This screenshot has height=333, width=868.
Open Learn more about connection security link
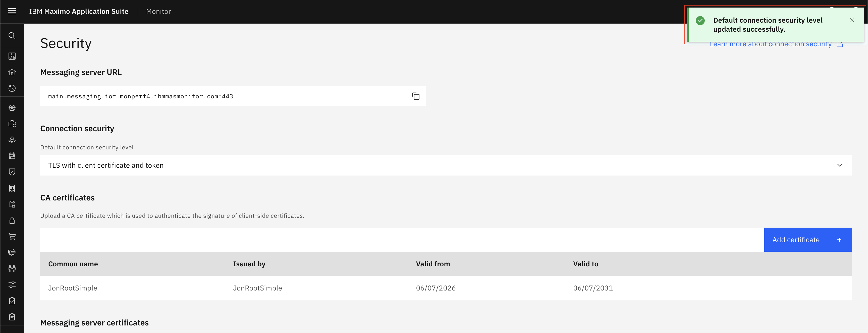(x=776, y=44)
